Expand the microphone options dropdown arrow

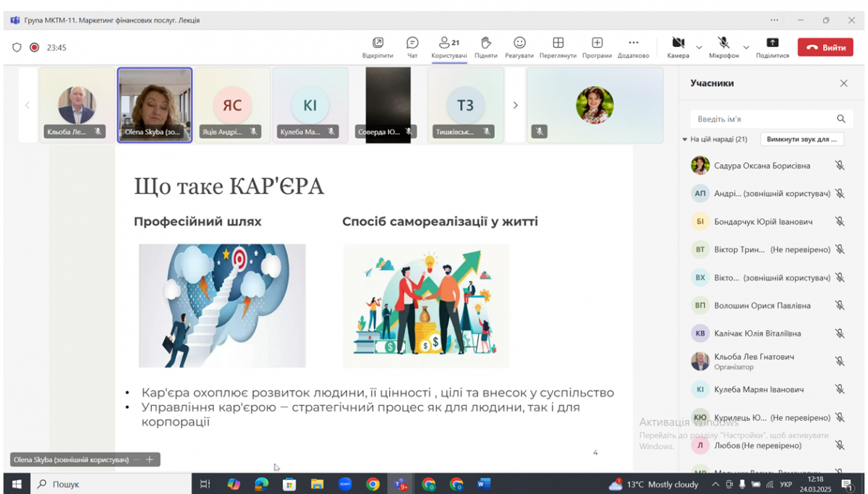click(x=746, y=48)
